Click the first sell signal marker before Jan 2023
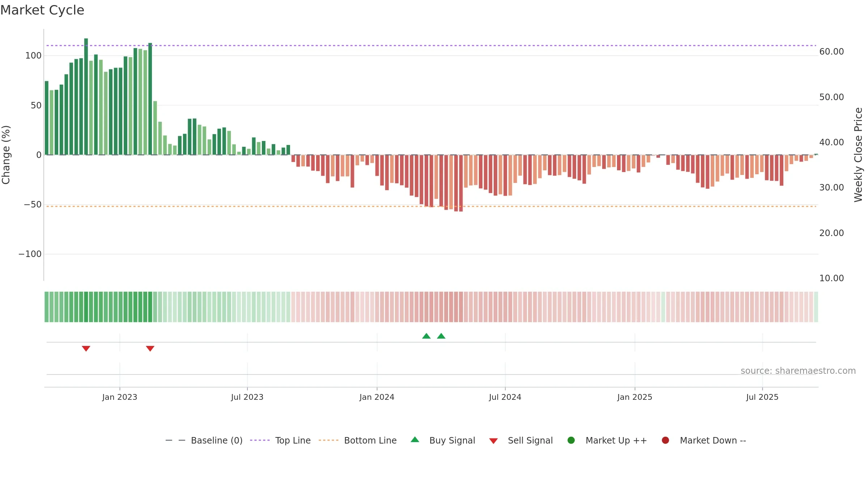 (86, 348)
